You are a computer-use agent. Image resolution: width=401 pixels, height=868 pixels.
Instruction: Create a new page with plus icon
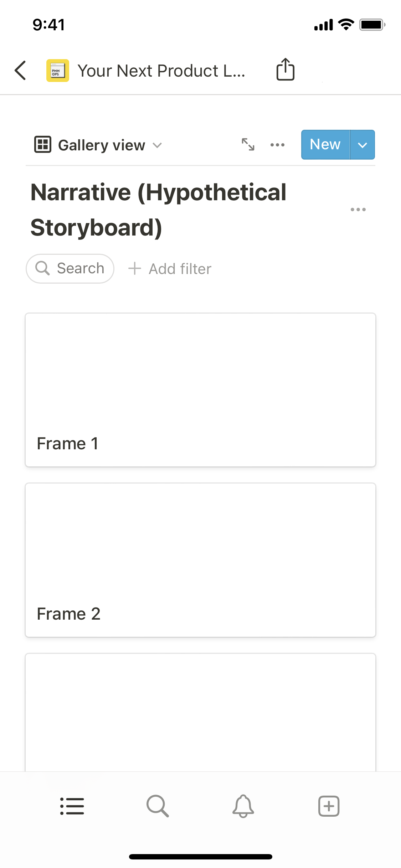329,806
